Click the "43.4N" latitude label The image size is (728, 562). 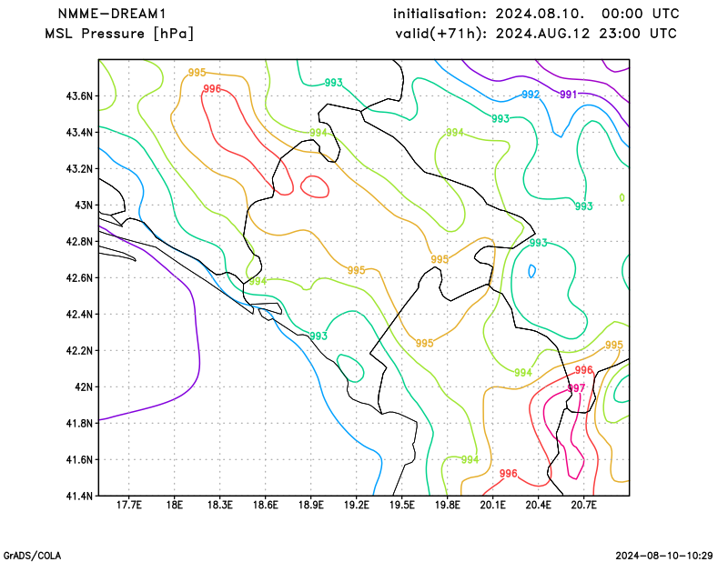click(x=79, y=132)
